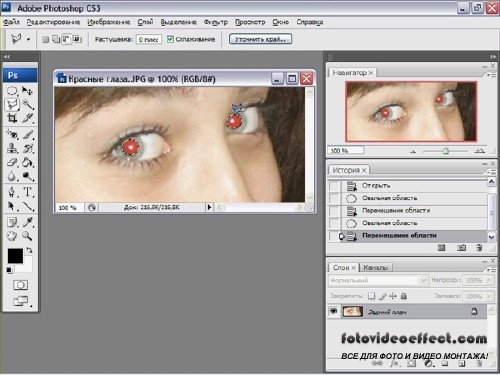Select the Eyedropper tool
500x375 pixels.
[27, 222]
